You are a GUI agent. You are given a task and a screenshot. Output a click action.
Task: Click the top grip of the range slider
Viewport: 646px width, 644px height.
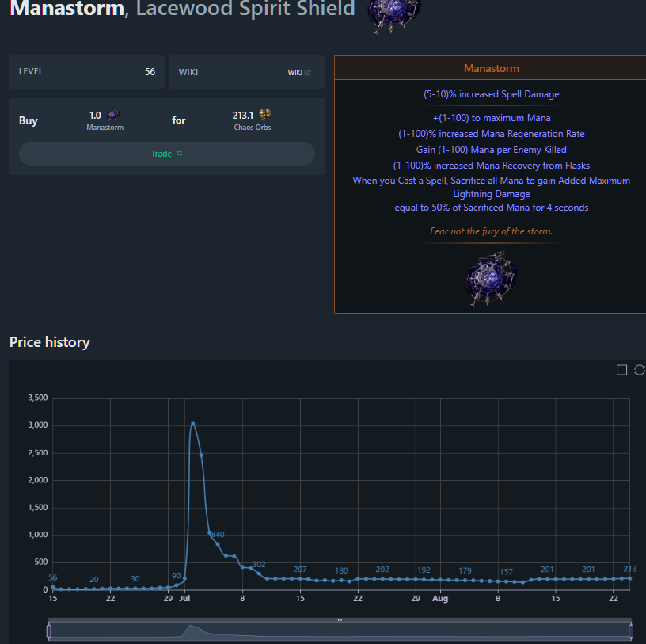pyautogui.click(x=340, y=619)
